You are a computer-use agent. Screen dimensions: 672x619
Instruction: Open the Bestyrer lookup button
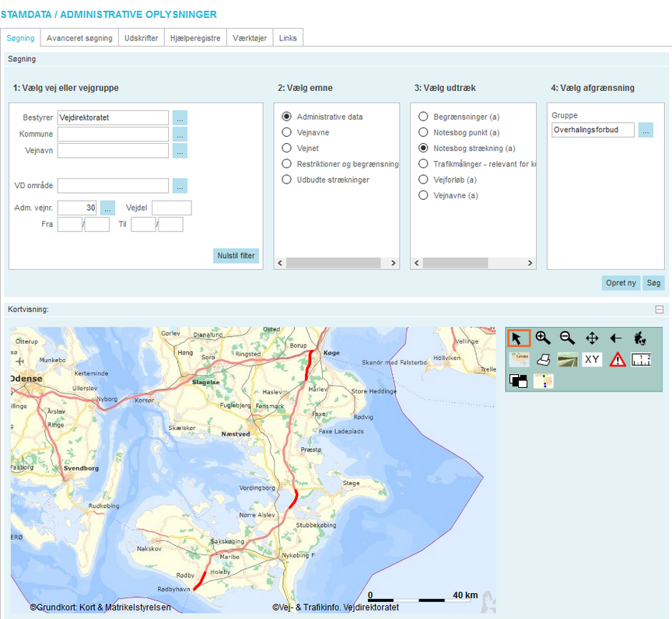coord(180,118)
